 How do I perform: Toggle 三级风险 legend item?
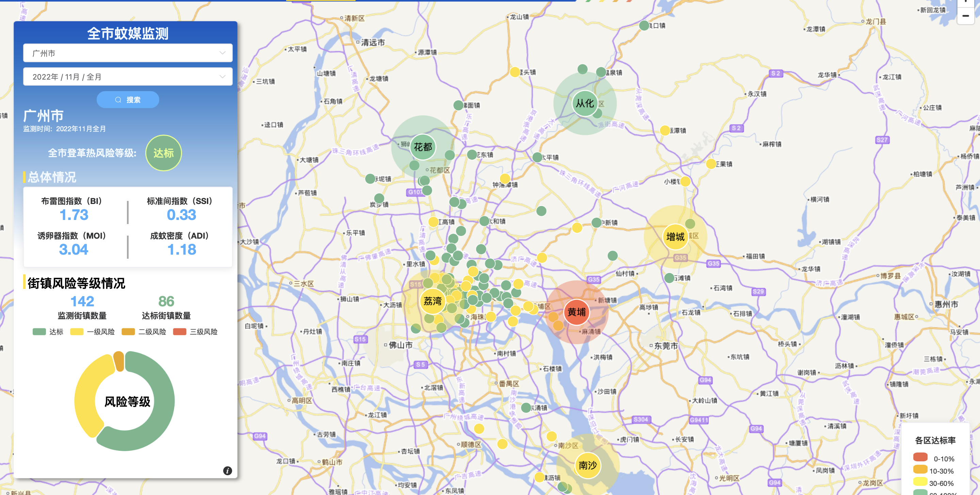coord(195,331)
